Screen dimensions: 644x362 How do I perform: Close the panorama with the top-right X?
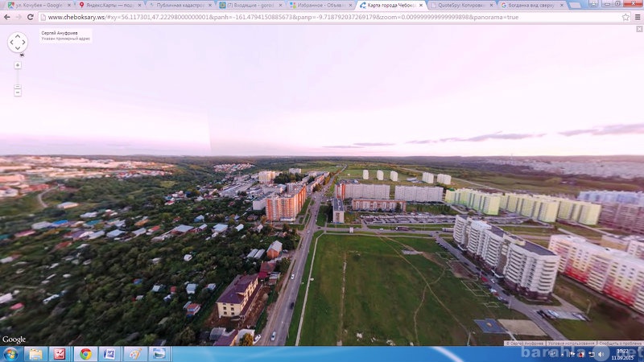(x=639, y=29)
